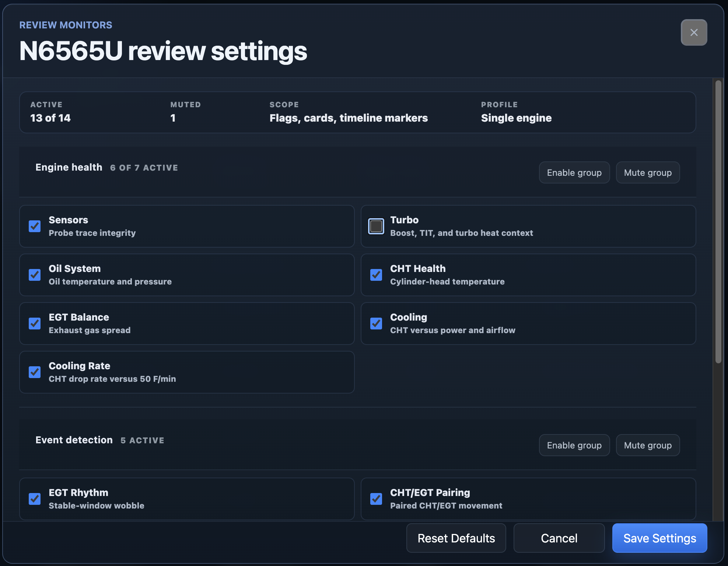
Task: Enable the Turbo monitor checkbox
Action: click(376, 226)
